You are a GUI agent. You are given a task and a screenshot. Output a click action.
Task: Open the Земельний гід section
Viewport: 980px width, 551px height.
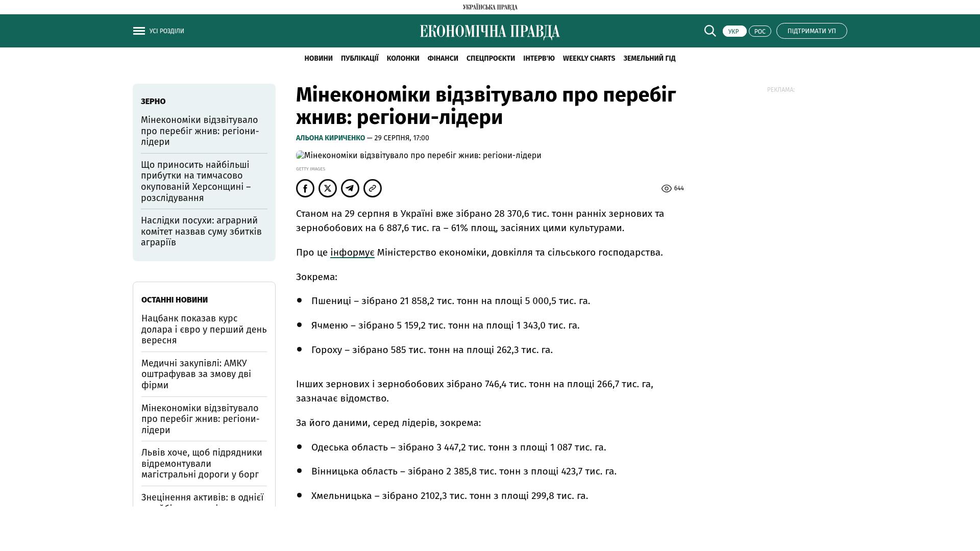(x=649, y=59)
